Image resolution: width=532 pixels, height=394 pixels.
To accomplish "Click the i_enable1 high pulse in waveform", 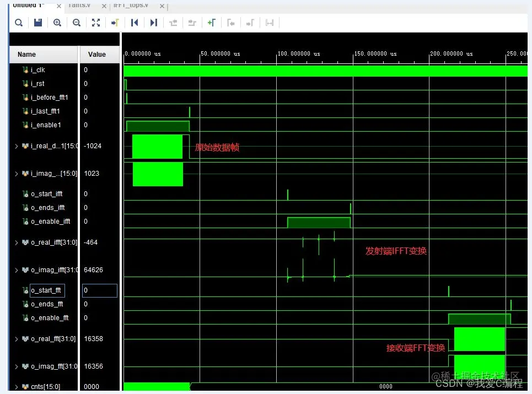I will (158, 126).
